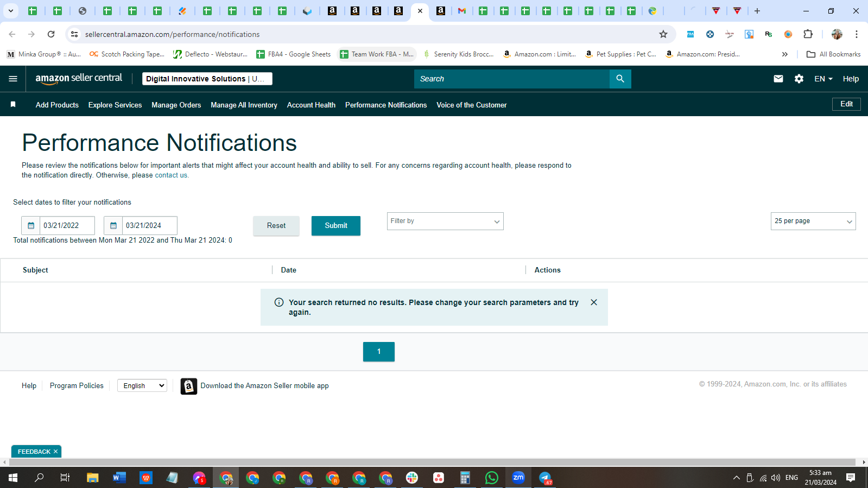Click the FBA extension icon
Screen dimensions: 868x488
(690, 34)
